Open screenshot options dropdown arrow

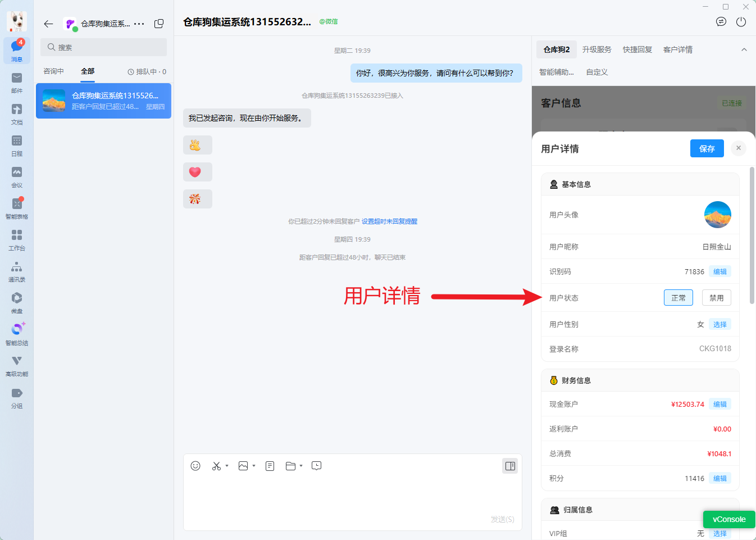[x=227, y=466]
